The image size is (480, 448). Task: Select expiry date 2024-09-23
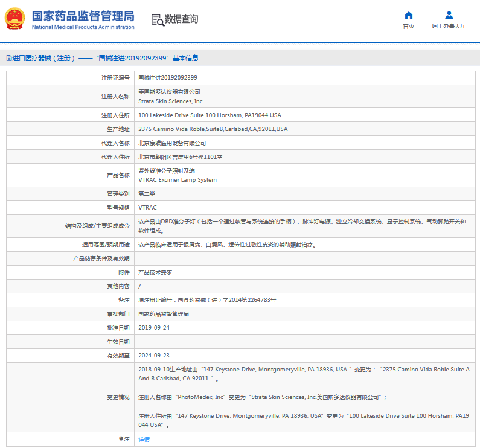pyautogui.click(x=154, y=356)
